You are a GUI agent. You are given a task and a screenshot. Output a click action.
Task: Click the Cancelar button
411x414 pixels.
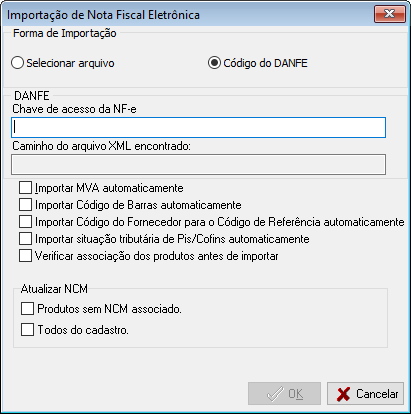pos(365,394)
